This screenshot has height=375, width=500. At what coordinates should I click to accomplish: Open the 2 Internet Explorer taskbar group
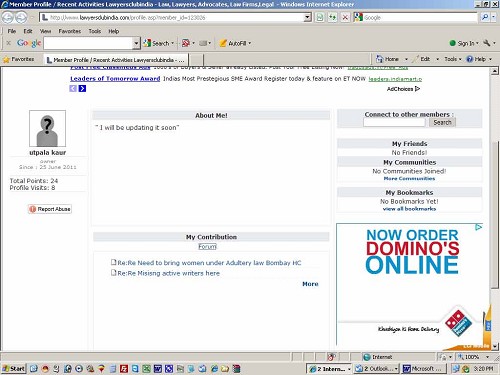point(329,369)
